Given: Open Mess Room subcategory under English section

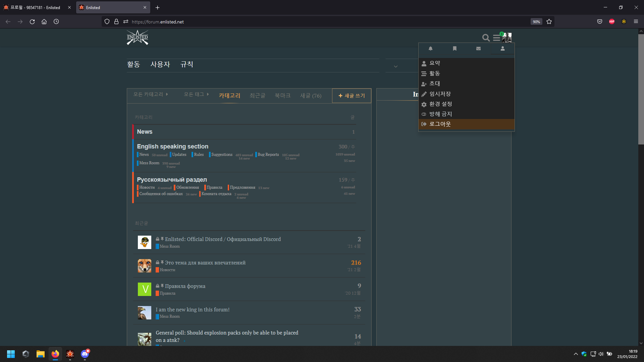Looking at the screenshot, I should tap(149, 163).
